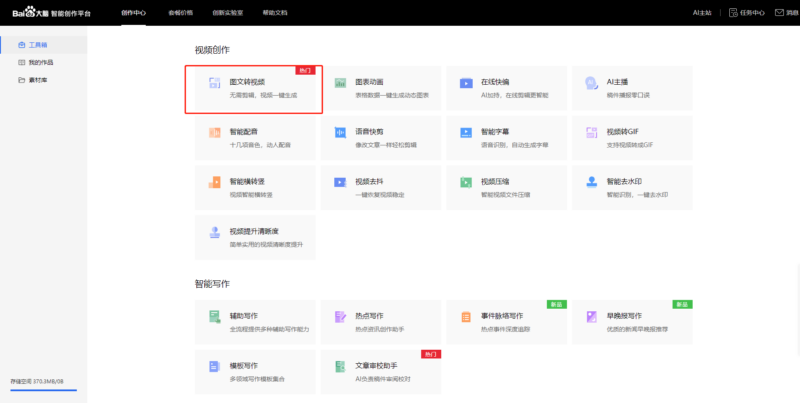Screen dimensions: 800x403
Task: Click the 视频创作 section heading
Action: [212, 50]
